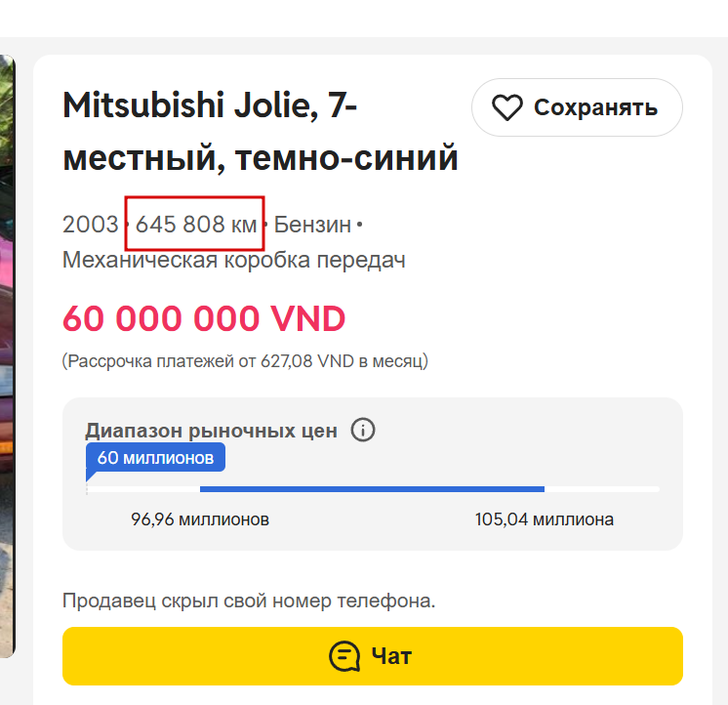The height and width of the screenshot is (705, 728).
Task: Click the 105,04 миллиона upper bound label
Action: coord(545,519)
